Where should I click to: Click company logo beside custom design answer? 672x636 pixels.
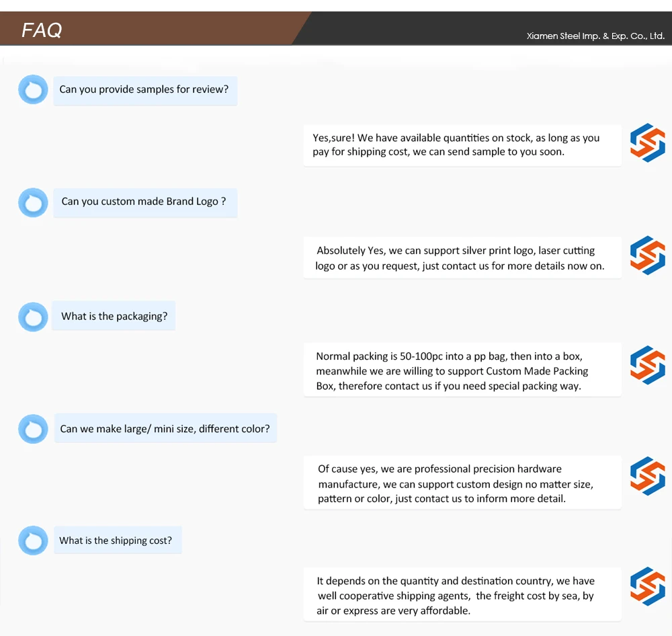coord(647,476)
